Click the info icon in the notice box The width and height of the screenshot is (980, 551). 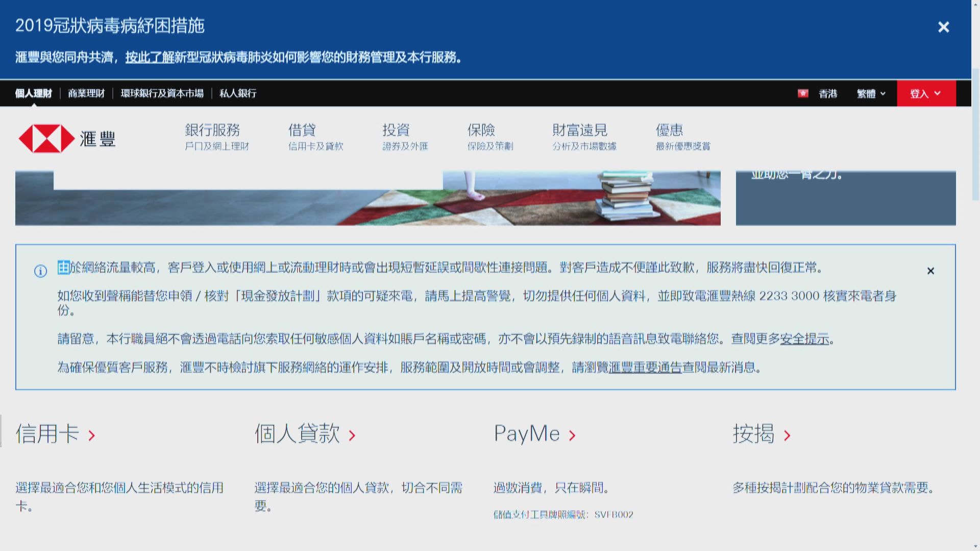pos(41,271)
